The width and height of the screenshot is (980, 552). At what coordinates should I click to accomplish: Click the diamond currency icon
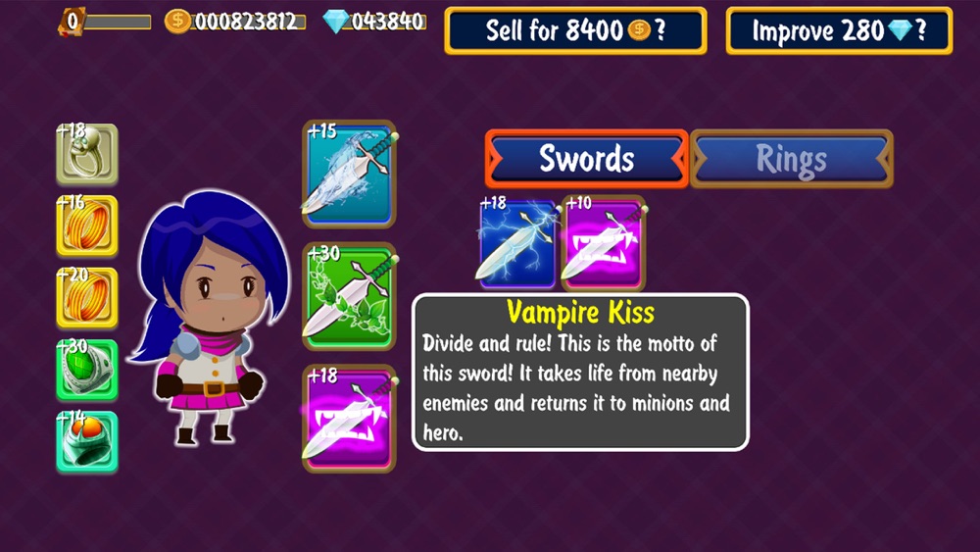[x=335, y=22]
